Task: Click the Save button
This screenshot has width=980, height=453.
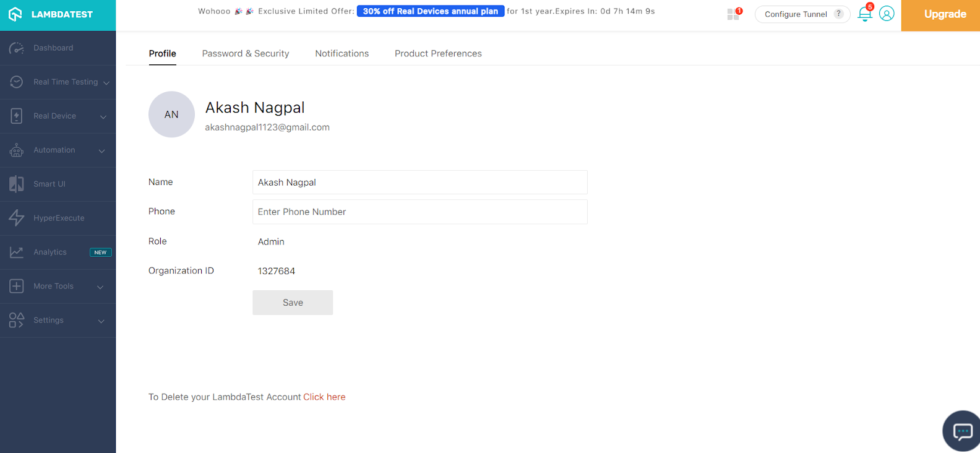Action: click(x=293, y=303)
